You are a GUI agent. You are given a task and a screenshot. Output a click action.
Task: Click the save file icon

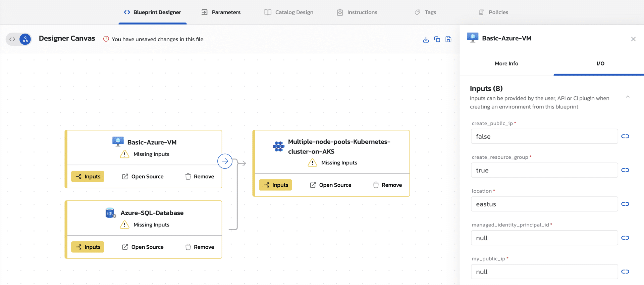(448, 39)
